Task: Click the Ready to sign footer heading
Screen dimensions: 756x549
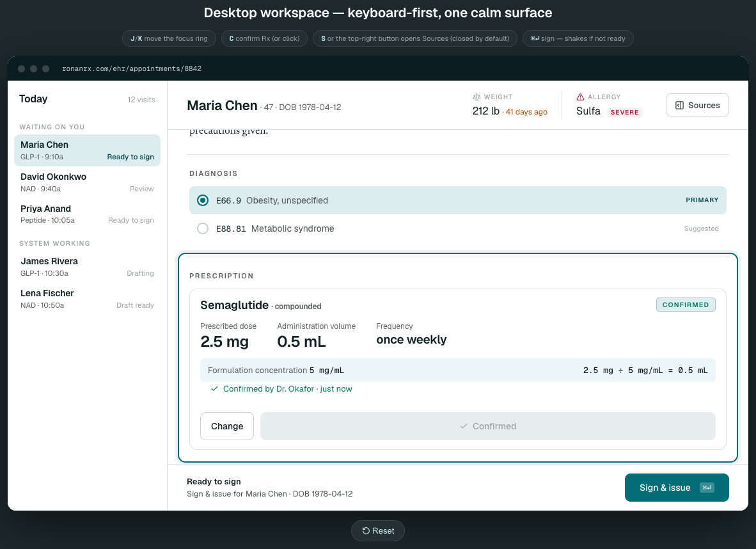Action: (x=214, y=481)
